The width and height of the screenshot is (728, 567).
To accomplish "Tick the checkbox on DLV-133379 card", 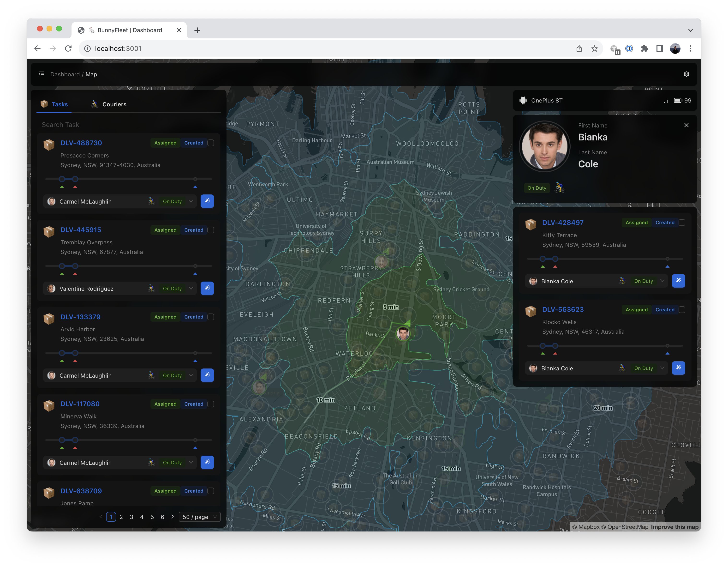I will pos(211,317).
